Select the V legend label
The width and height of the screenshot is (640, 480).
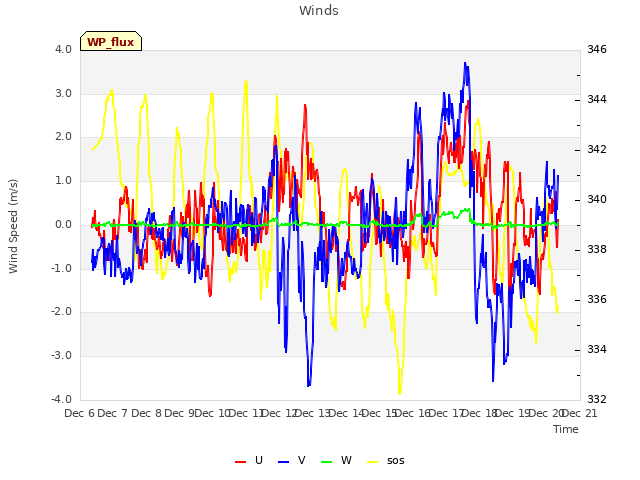pos(302,460)
